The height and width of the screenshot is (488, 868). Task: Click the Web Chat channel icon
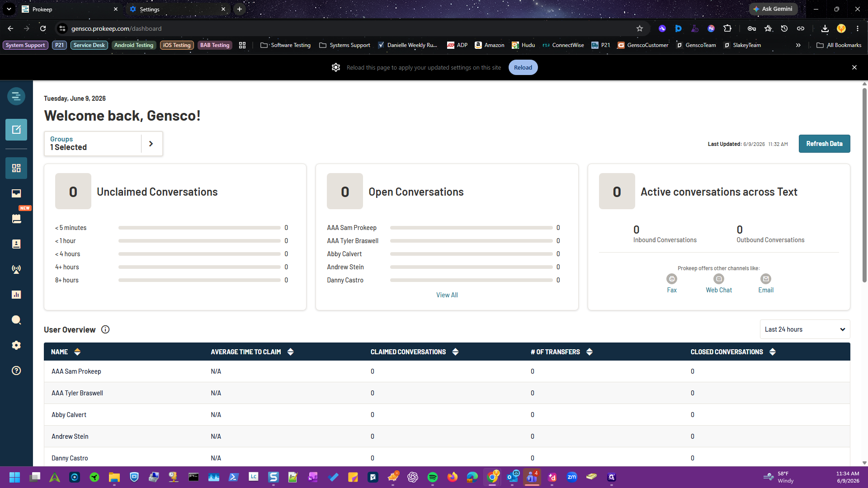point(719,279)
